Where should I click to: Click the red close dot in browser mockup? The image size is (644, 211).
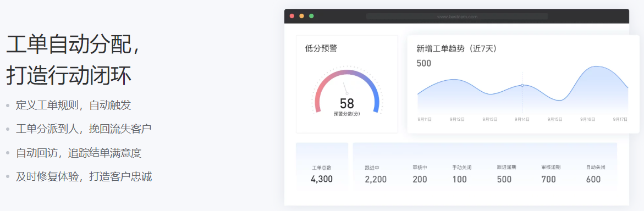(x=292, y=16)
